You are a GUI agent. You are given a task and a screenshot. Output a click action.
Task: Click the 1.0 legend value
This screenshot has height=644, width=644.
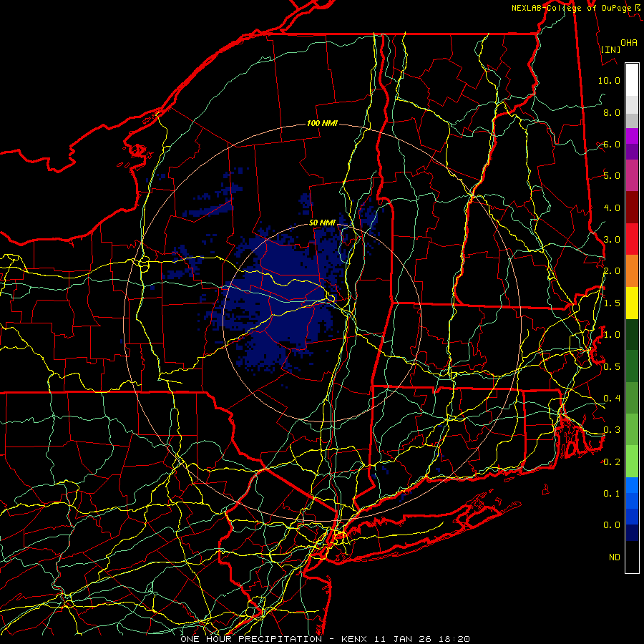click(x=612, y=334)
